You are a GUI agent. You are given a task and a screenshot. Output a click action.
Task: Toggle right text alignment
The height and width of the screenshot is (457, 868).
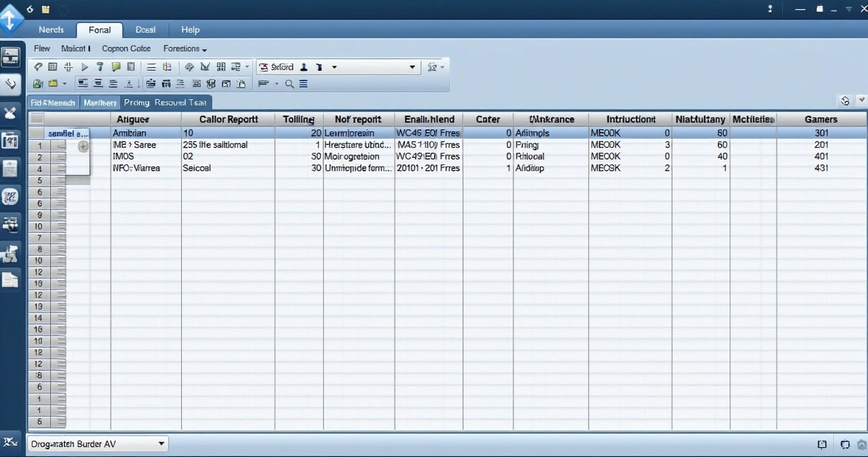113,84
